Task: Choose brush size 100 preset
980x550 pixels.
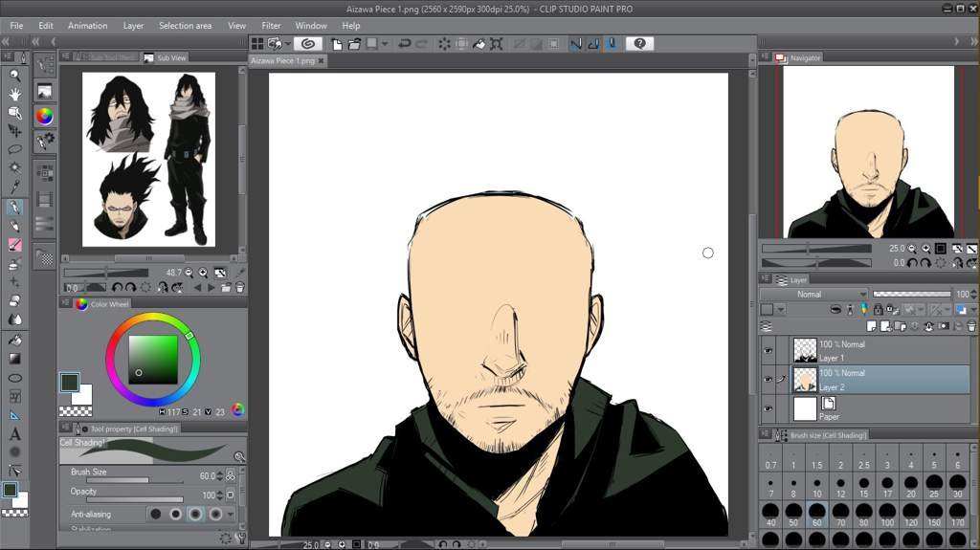Action: 887,515
